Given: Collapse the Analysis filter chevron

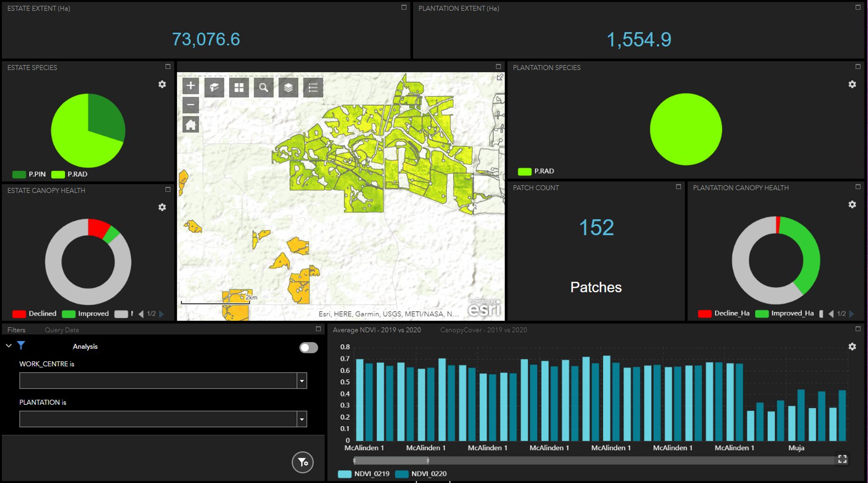Looking at the screenshot, I should [8, 346].
